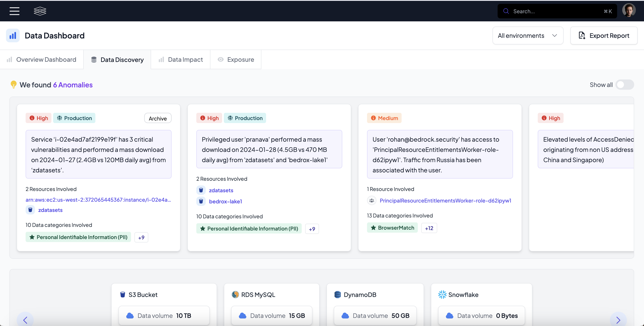The height and width of the screenshot is (326, 644).
Task: Click bucket icon beside zdatasets in first card
Action: [30, 210]
